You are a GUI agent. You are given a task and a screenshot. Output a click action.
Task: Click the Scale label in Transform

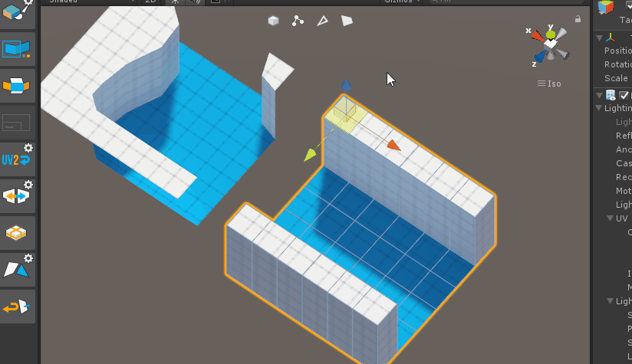pyautogui.click(x=616, y=78)
